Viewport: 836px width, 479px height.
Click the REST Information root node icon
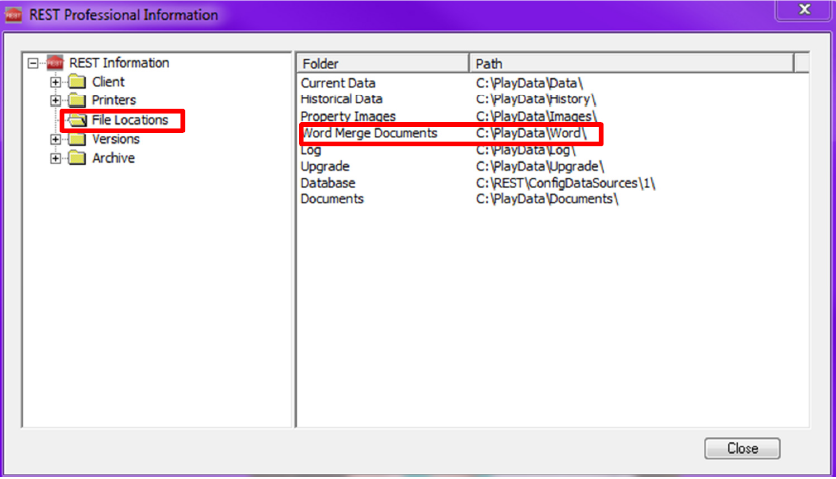pyautogui.click(x=55, y=62)
